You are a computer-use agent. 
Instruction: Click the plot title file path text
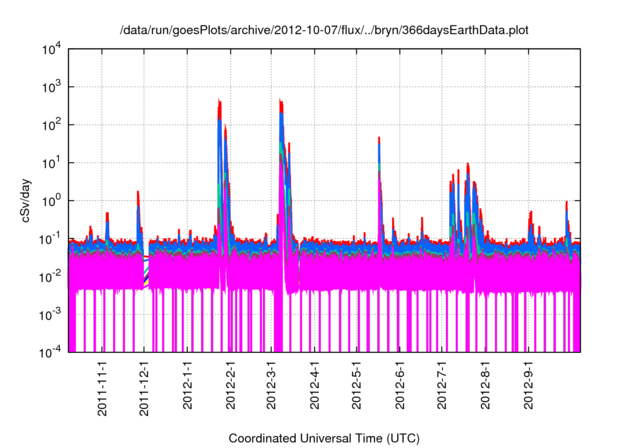(325, 31)
